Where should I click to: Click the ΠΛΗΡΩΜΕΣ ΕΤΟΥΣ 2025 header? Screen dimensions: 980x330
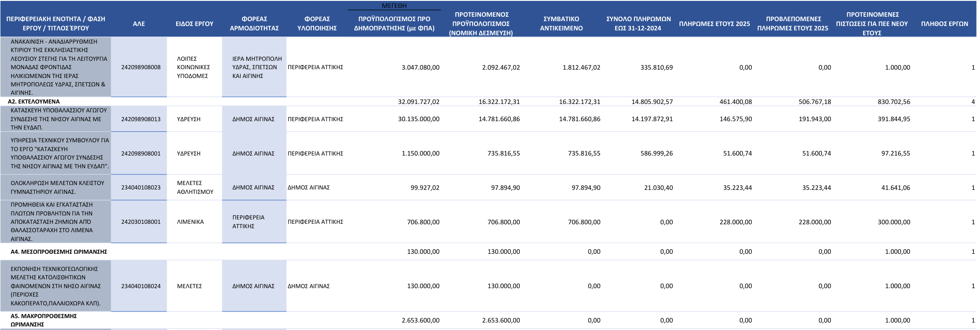click(714, 24)
